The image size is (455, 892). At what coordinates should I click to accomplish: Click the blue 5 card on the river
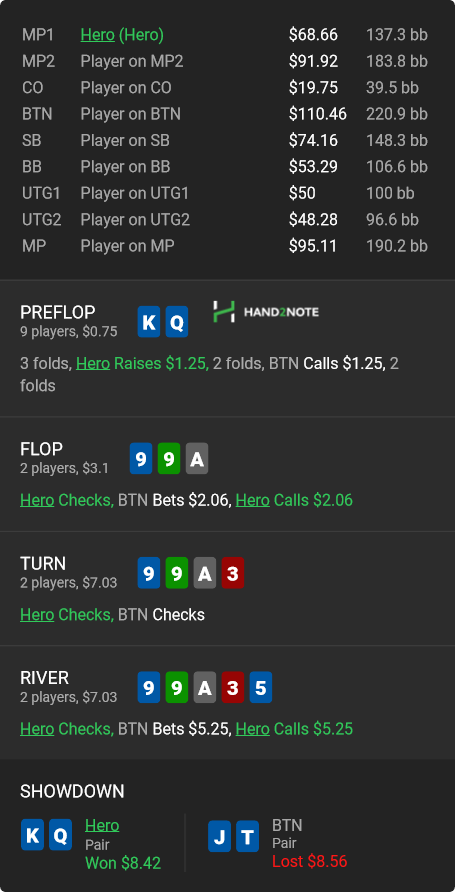[x=260, y=688]
